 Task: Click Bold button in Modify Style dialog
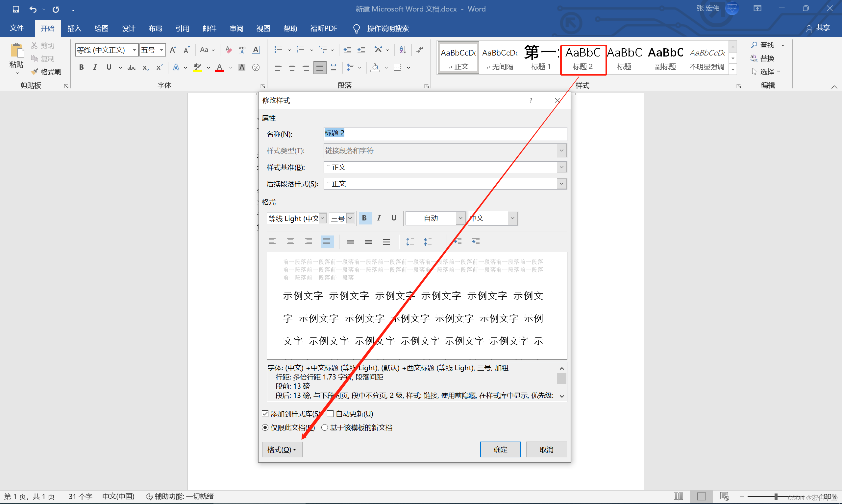pos(364,218)
